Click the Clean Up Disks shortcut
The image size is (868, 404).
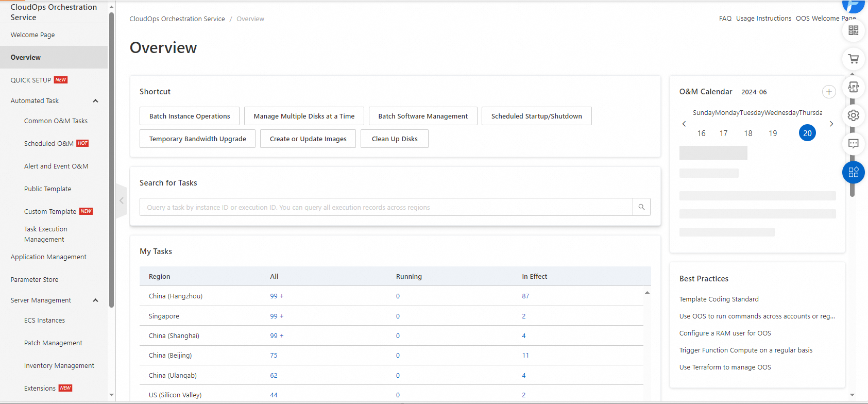coord(395,139)
